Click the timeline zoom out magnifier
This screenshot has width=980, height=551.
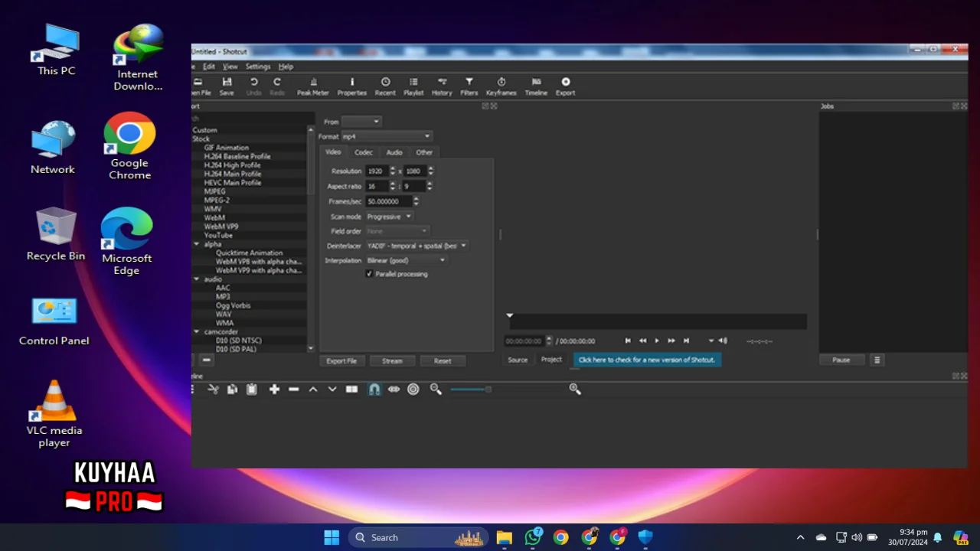click(436, 390)
